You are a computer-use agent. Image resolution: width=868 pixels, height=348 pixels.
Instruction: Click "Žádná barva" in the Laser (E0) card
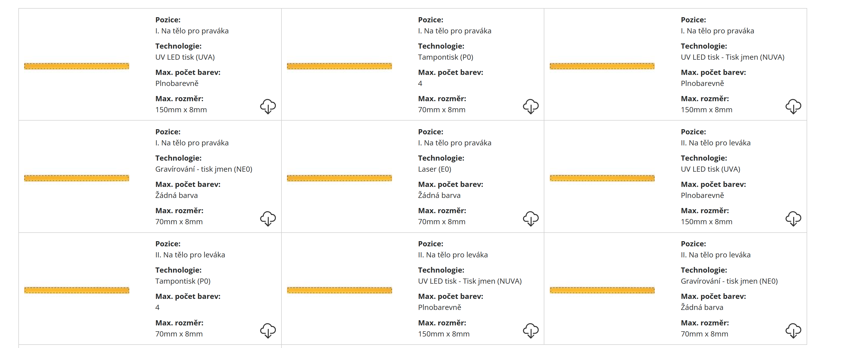[439, 195]
